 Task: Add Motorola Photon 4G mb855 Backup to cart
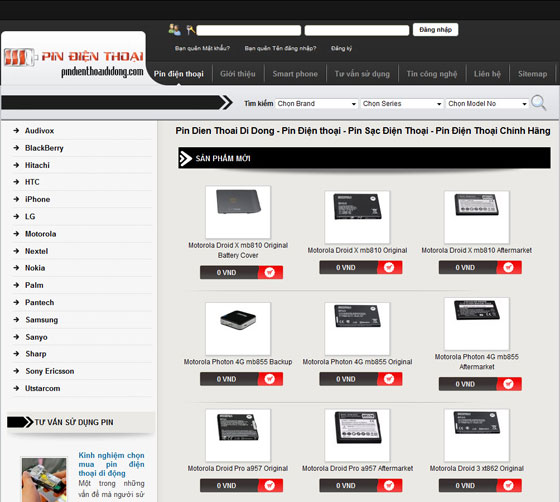pos(270,379)
